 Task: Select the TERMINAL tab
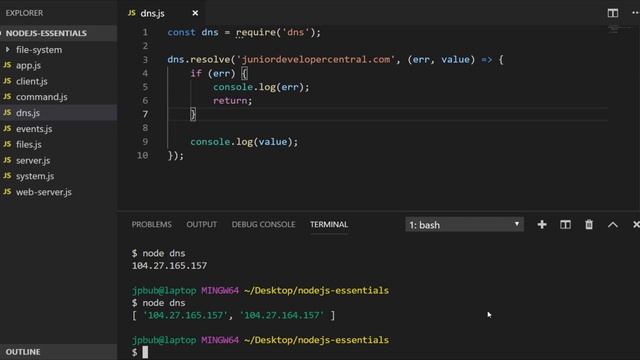329,224
